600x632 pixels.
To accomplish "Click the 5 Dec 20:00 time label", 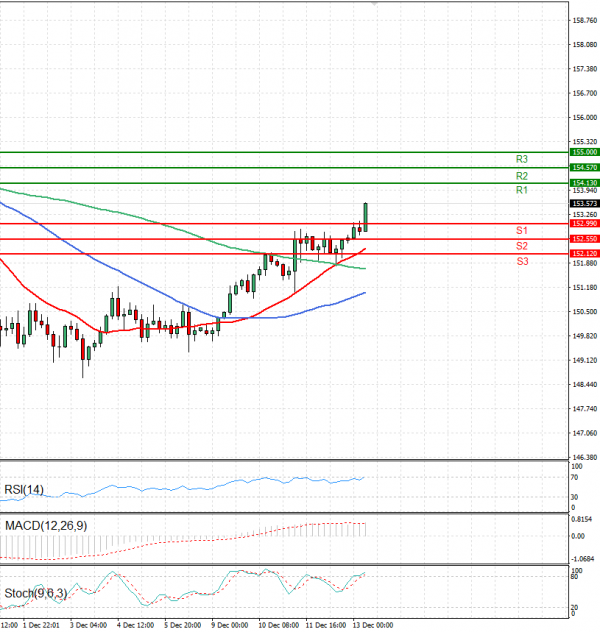I will 183,625.
